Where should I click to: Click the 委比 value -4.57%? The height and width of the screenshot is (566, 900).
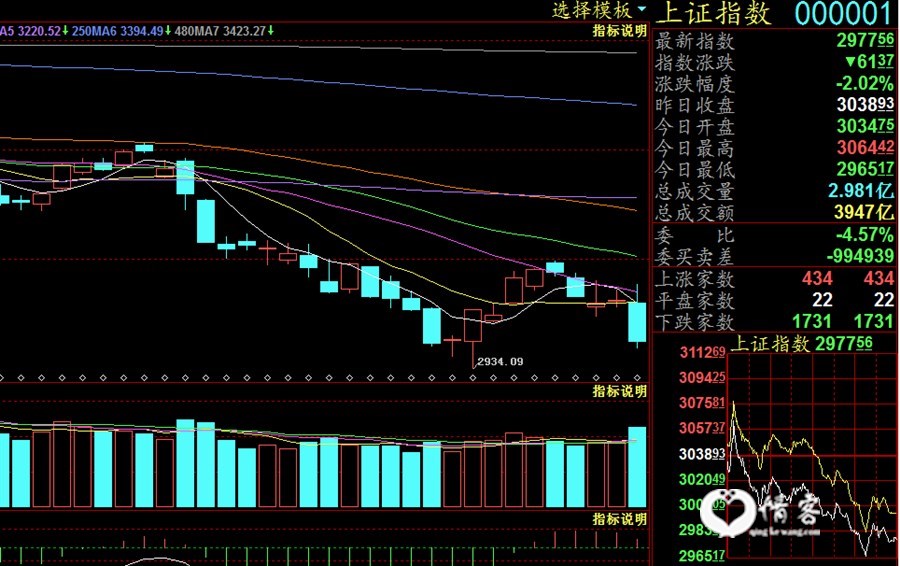click(864, 235)
